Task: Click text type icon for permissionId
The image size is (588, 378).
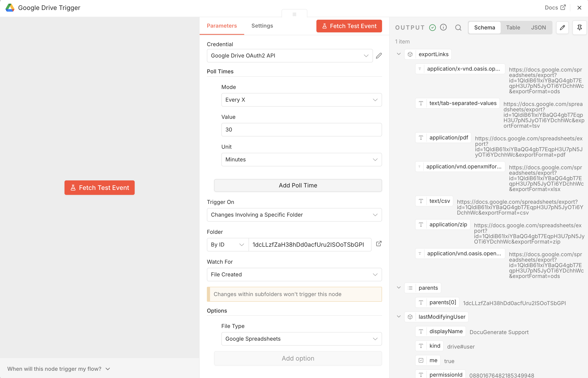Action: click(421, 375)
